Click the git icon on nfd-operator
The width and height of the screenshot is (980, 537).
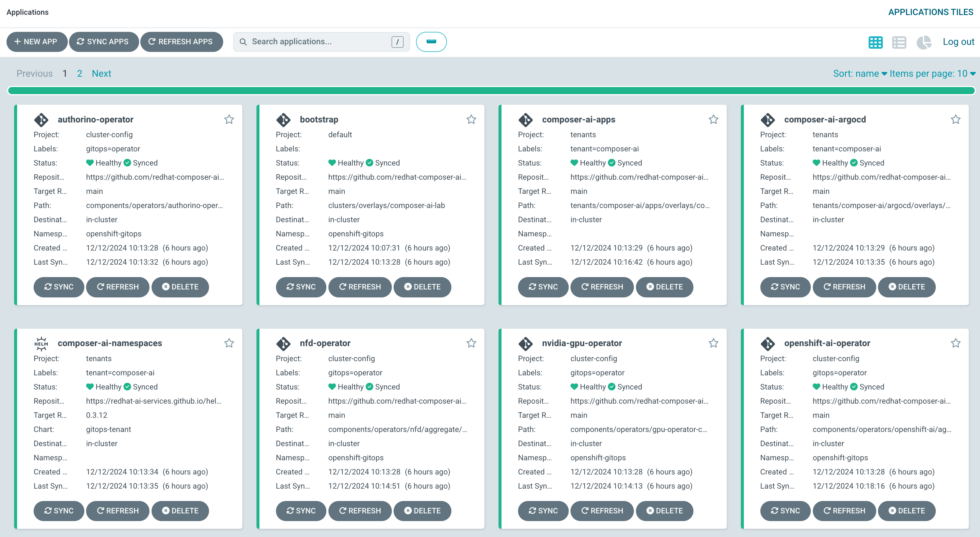click(x=283, y=343)
